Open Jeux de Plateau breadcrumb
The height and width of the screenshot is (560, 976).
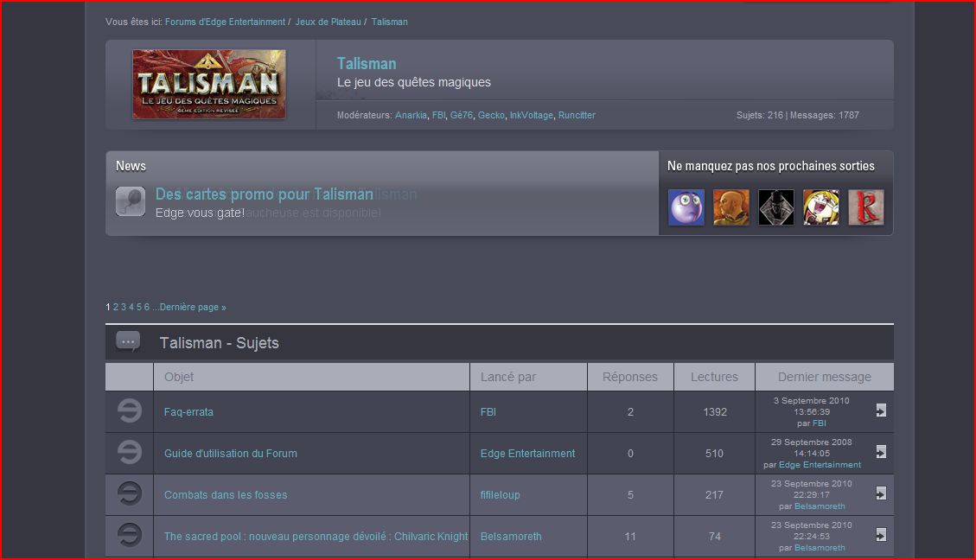pos(328,22)
